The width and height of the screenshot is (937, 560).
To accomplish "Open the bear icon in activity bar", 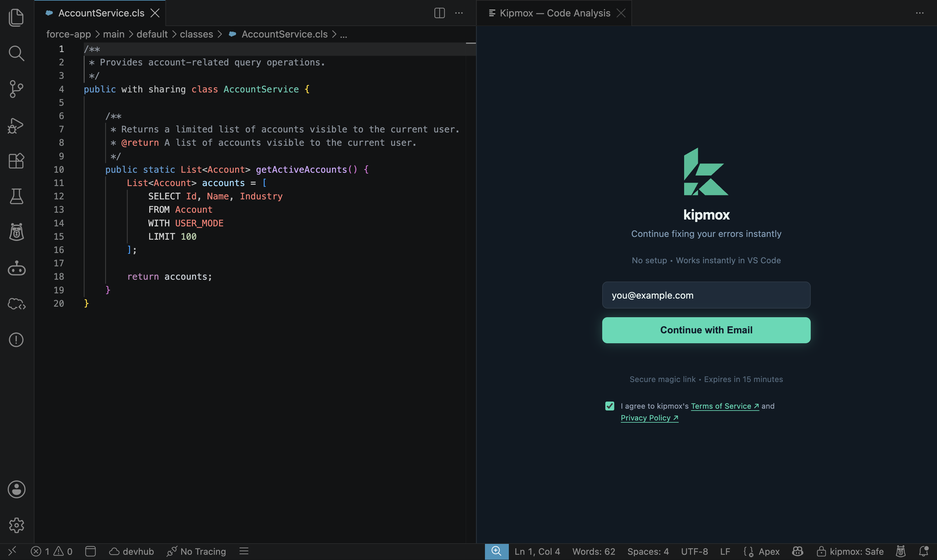I will click(x=16, y=232).
